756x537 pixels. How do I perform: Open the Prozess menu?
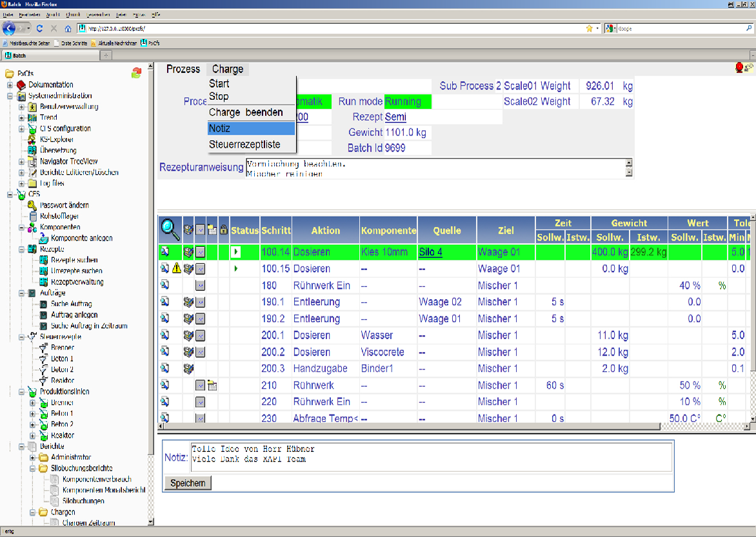tap(183, 69)
